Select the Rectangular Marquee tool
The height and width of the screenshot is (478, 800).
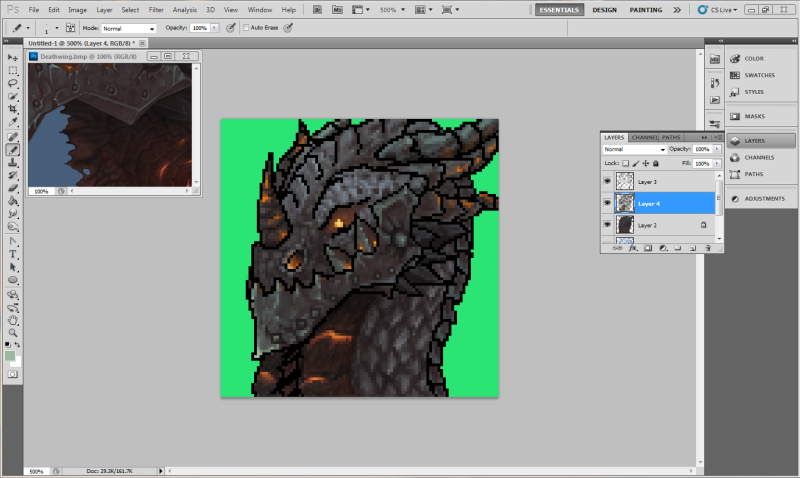click(13, 70)
